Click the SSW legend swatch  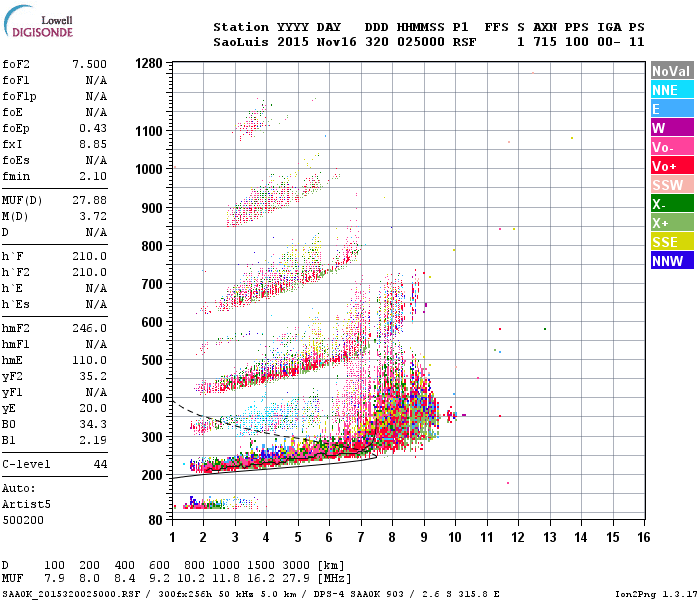coord(672,185)
